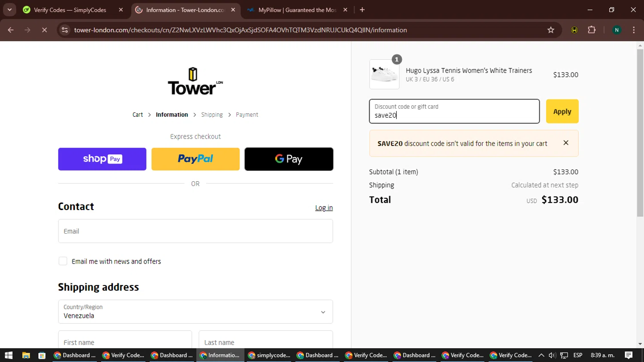644x362 pixels.
Task: Click the discount code input field
Action: click(x=454, y=111)
